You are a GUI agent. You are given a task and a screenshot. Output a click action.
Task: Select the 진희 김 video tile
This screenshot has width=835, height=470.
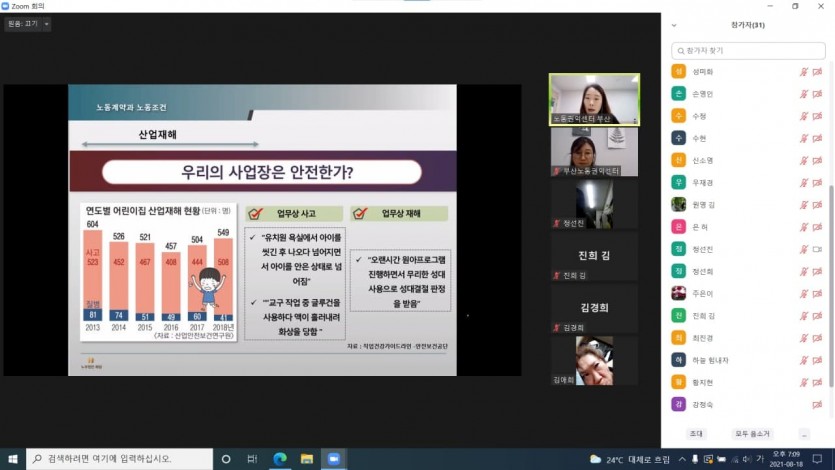pos(594,257)
